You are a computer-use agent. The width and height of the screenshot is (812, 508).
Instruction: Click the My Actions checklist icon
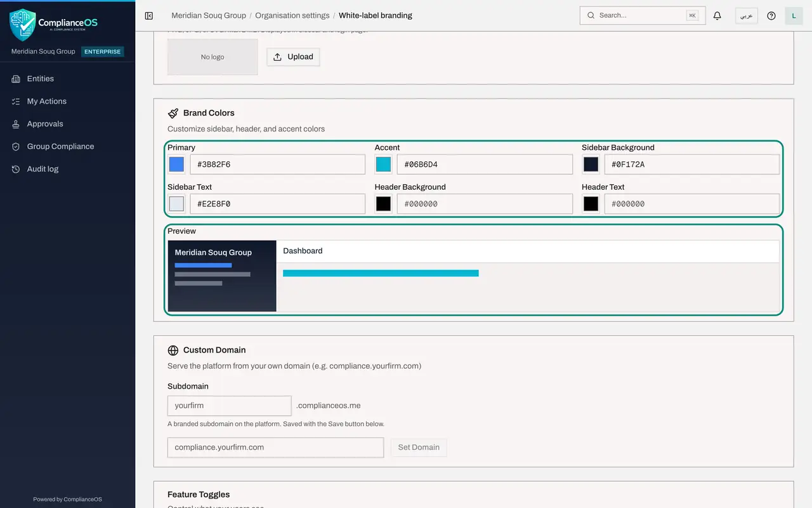pos(16,102)
